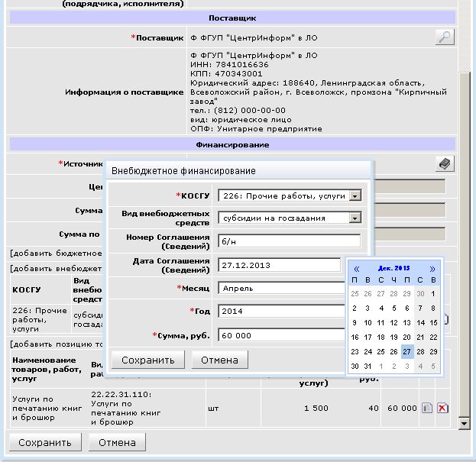Choose day 20 in the calendar
This screenshot has height=462, width=476.
[407, 337]
